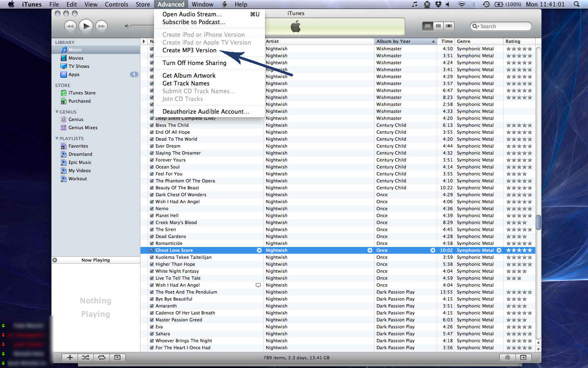Open Spotlight magnifier in menu bar
588x368 pixels.
click(x=577, y=4)
